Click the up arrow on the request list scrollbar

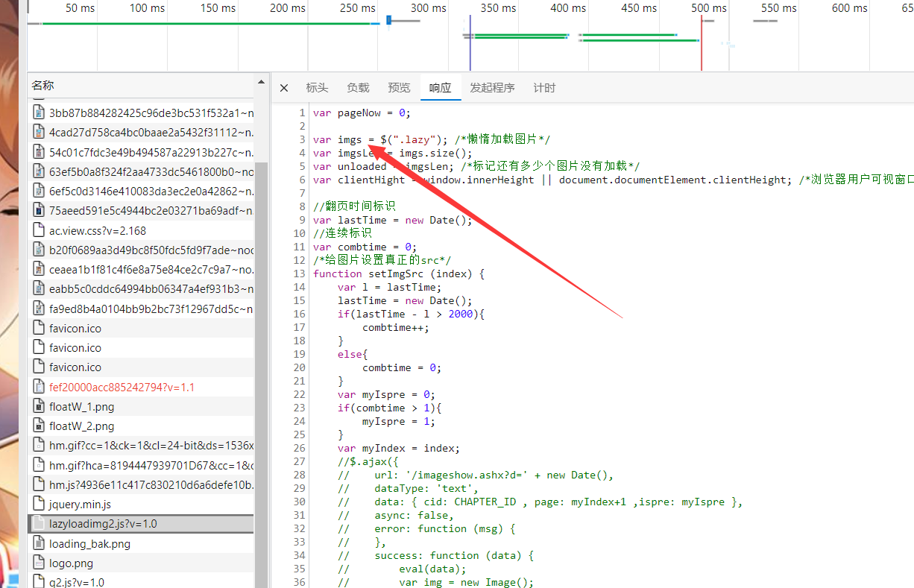click(261, 82)
